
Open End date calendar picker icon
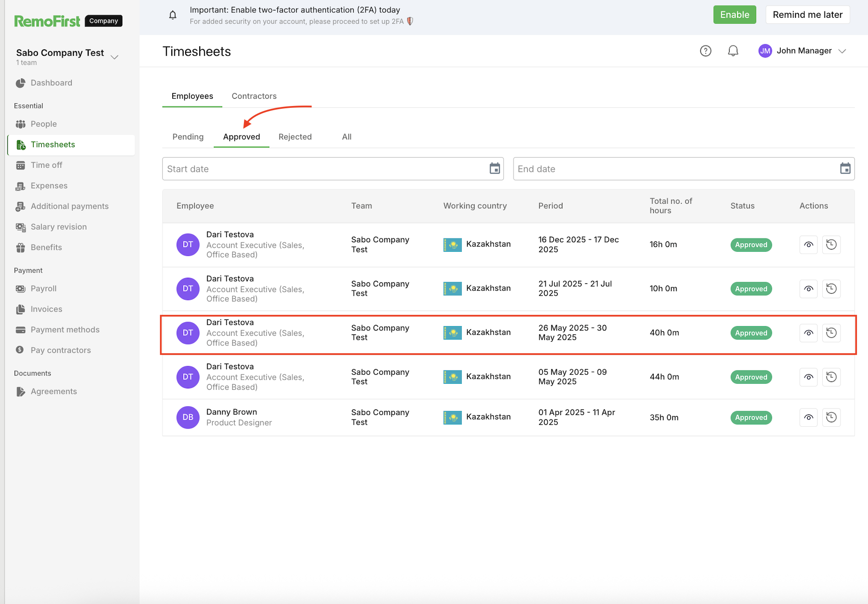[x=845, y=169]
